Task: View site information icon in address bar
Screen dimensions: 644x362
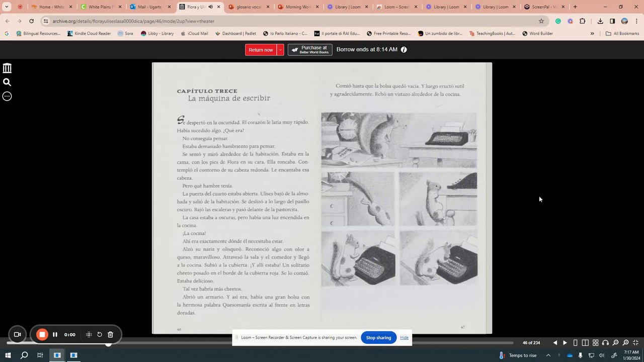Action: point(46,21)
